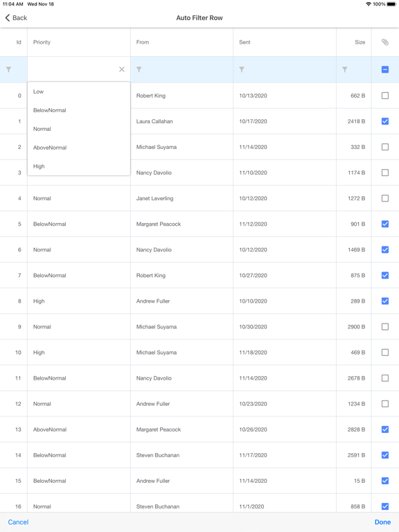This screenshot has height=532, width=399.
Task: Clear the Priority filter with X icon
Action: pos(122,69)
